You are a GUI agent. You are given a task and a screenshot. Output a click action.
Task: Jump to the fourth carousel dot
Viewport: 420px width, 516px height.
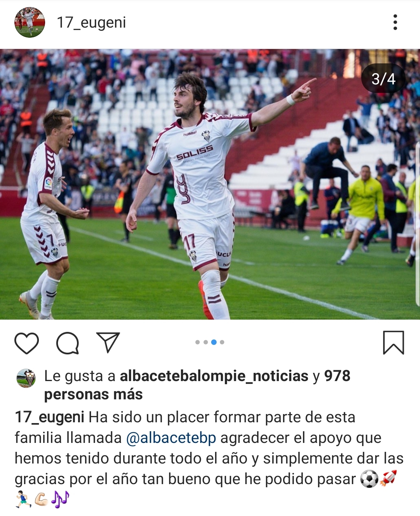point(222,342)
